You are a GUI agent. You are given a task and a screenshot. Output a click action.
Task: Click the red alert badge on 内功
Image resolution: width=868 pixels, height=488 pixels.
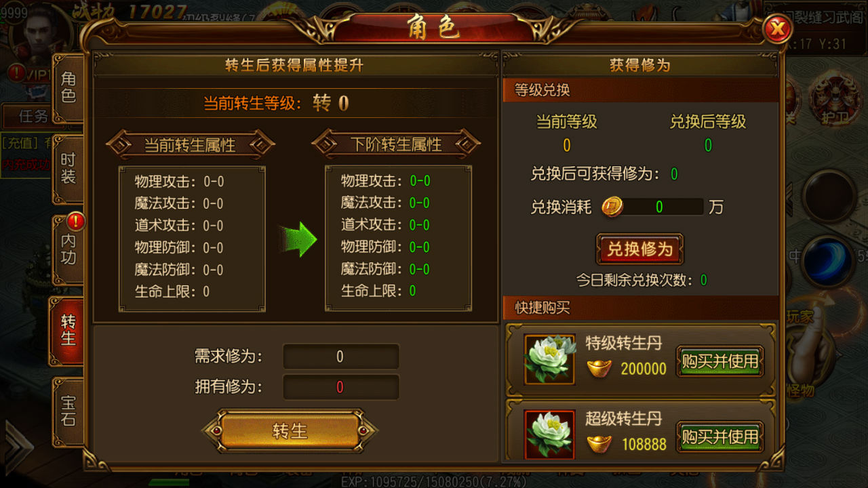point(75,221)
